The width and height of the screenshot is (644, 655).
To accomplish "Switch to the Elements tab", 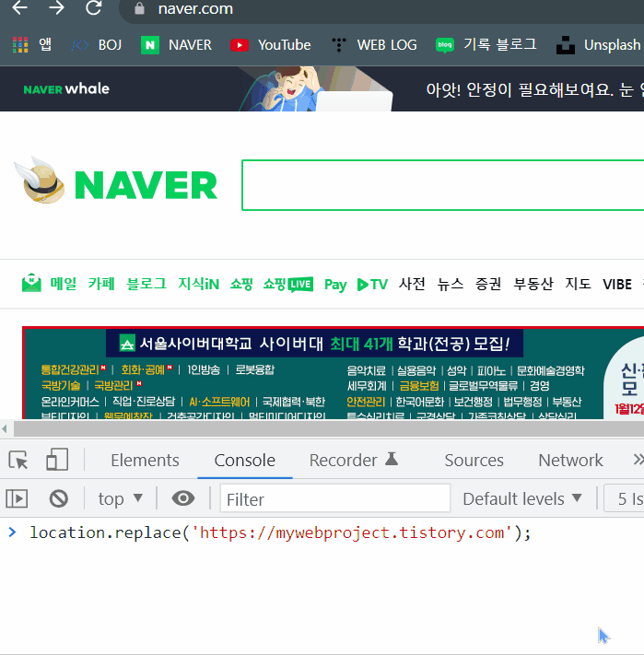I will (145, 461).
